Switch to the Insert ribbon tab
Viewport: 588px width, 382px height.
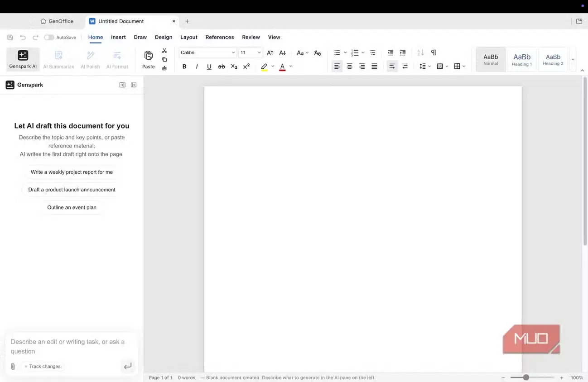click(118, 37)
